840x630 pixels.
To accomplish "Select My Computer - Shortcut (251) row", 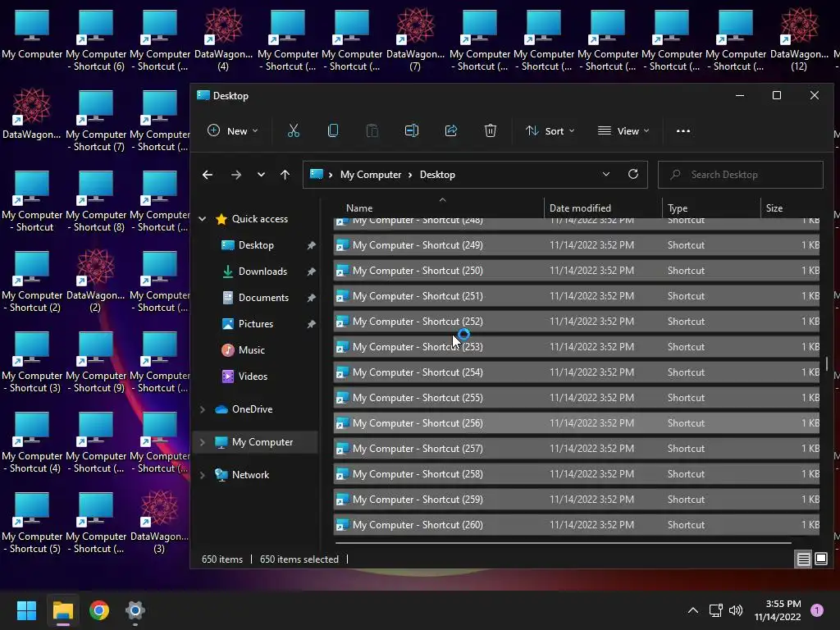I will click(x=577, y=295).
